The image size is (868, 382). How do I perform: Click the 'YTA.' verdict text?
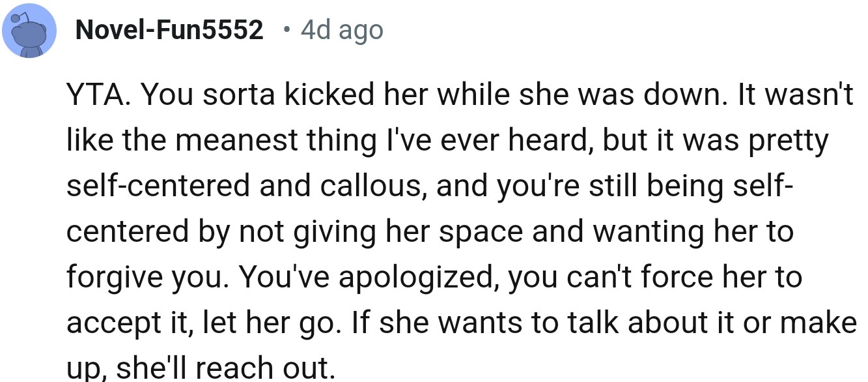[x=98, y=96]
